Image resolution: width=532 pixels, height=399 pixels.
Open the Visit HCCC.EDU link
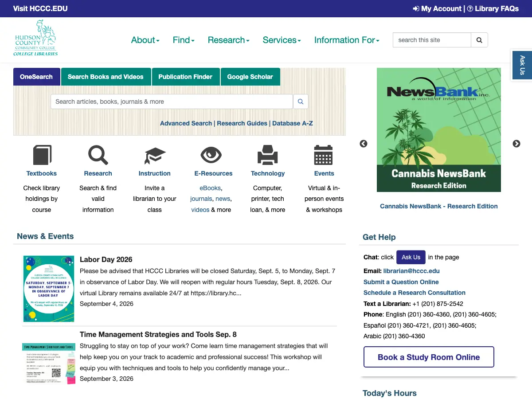click(40, 8)
